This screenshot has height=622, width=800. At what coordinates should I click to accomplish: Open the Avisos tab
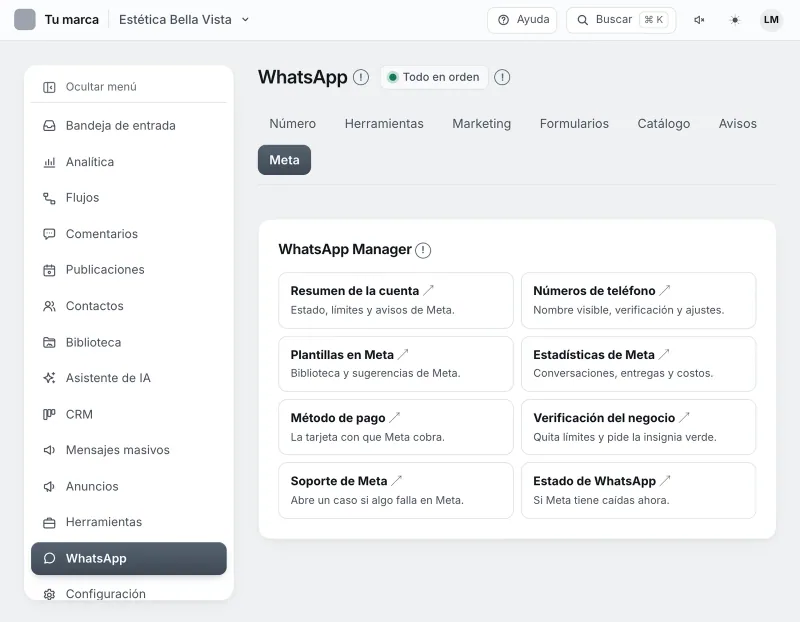738,123
